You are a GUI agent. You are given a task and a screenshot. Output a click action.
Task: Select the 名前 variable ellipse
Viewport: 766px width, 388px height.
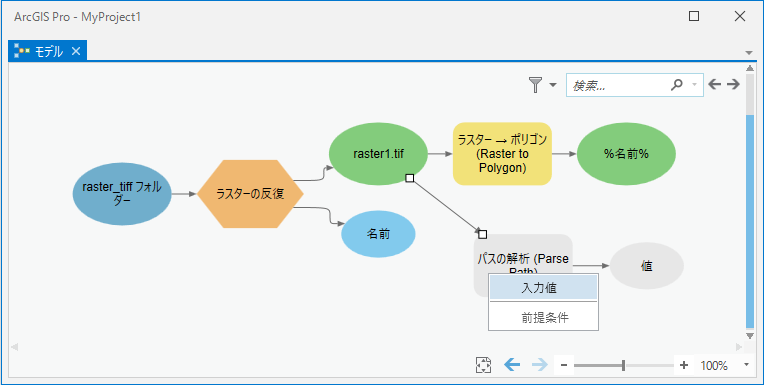378,234
